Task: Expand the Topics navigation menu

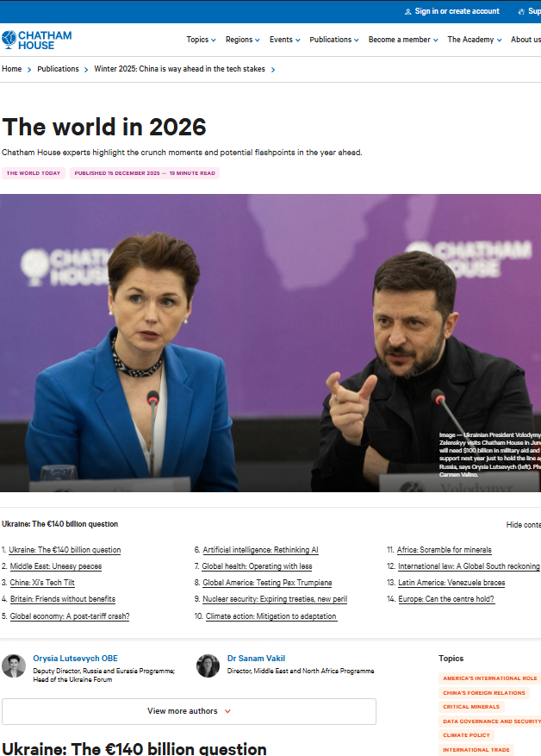Action: tap(201, 40)
